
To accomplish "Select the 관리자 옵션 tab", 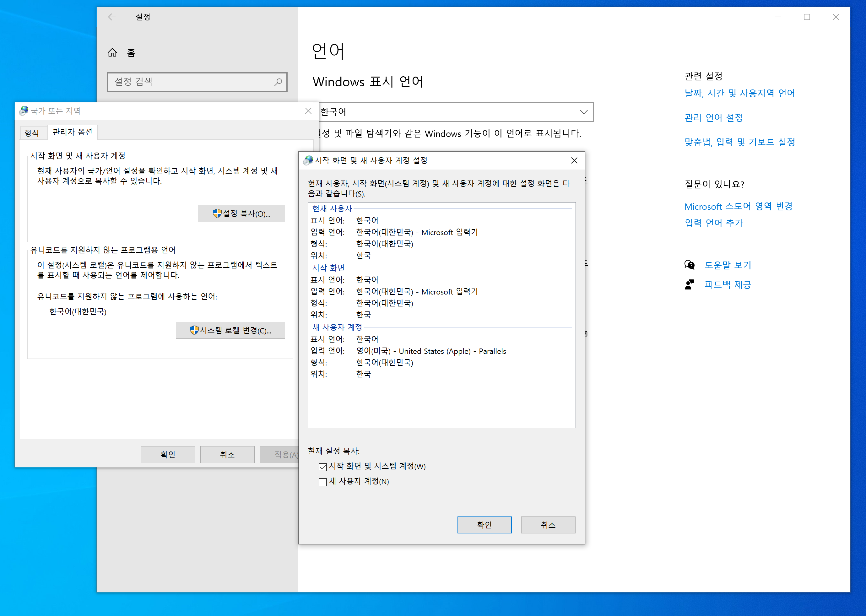I will click(x=72, y=132).
